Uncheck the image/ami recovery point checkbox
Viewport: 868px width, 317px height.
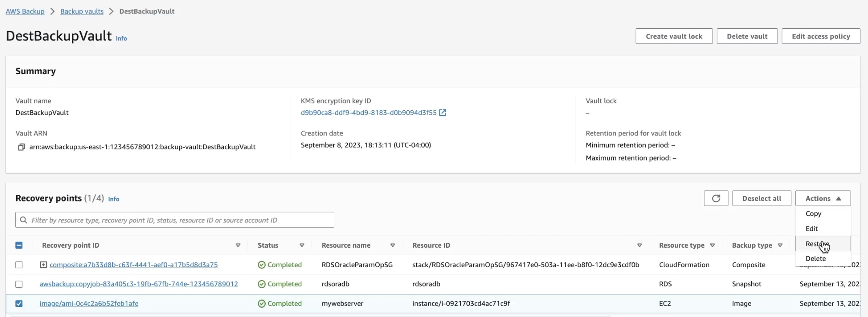coord(19,304)
